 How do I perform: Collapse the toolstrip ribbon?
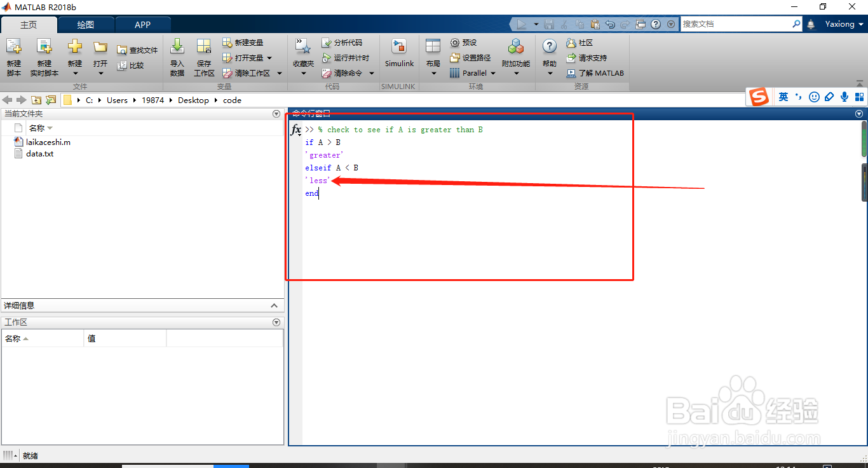pyautogui.click(x=860, y=83)
